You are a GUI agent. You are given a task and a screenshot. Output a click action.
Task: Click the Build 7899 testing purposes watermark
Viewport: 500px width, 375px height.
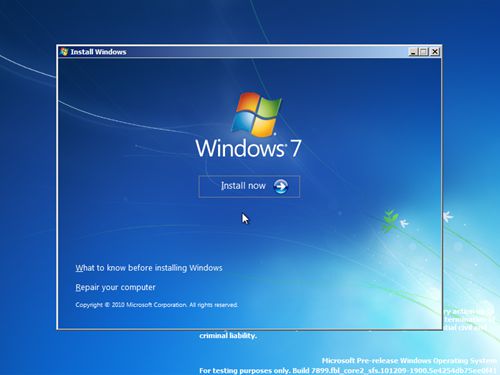tap(348, 371)
